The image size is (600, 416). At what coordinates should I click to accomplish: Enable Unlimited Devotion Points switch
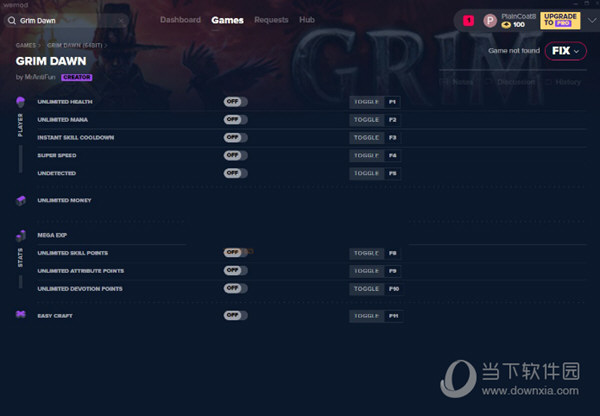[236, 288]
